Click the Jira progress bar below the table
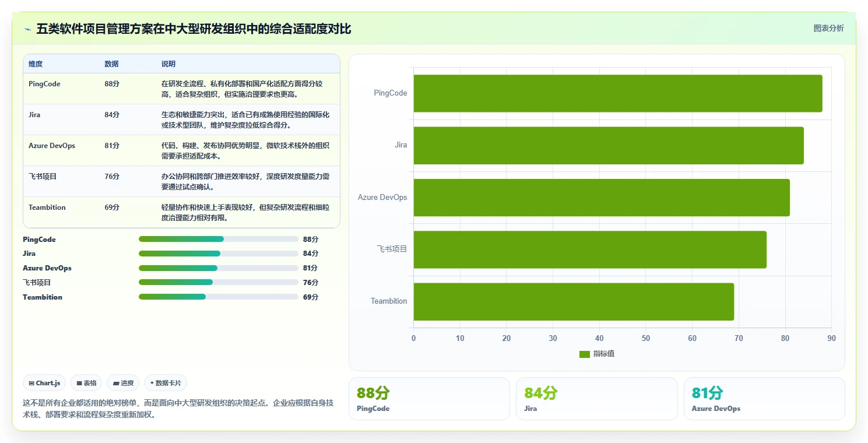868x443 pixels. (219, 254)
